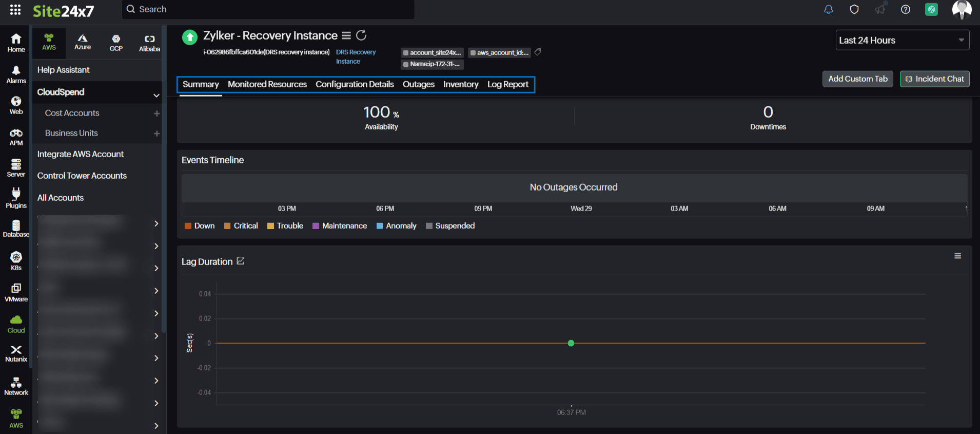The width and height of the screenshot is (980, 434).
Task: Click the refresh icon beside monitor name
Action: point(361,35)
